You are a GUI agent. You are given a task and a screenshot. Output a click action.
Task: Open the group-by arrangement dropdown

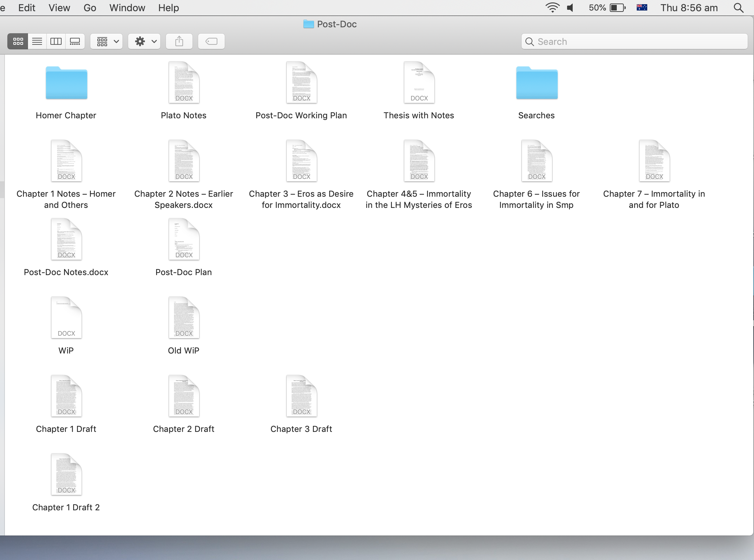(x=107, y=42)
